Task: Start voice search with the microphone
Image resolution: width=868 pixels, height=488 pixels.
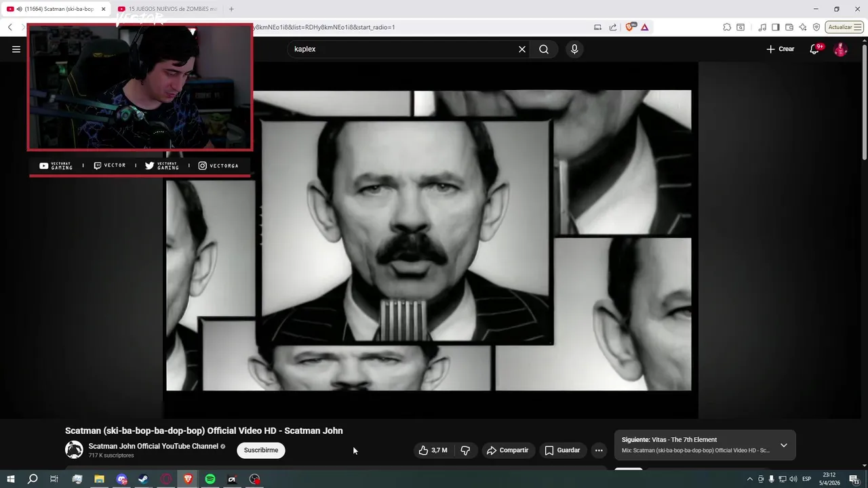Action: pos(574,49)
